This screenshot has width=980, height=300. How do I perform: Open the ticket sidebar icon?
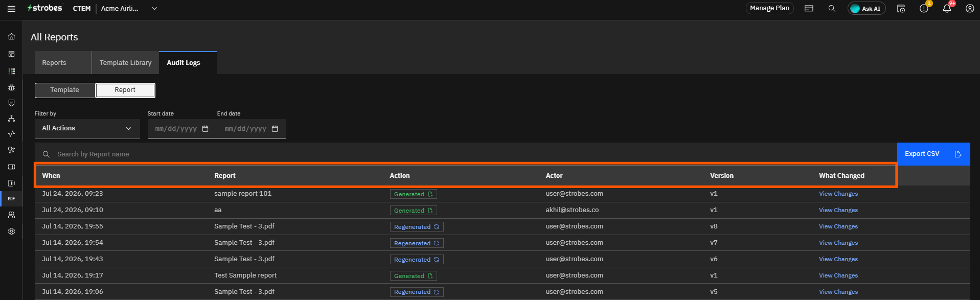tap(11, 167)
